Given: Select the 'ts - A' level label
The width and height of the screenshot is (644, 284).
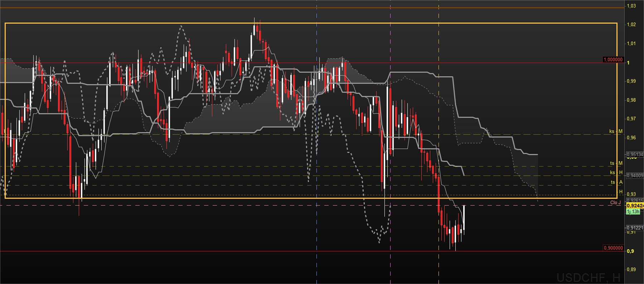Looking at the screenshot, I should coord(616,182).
